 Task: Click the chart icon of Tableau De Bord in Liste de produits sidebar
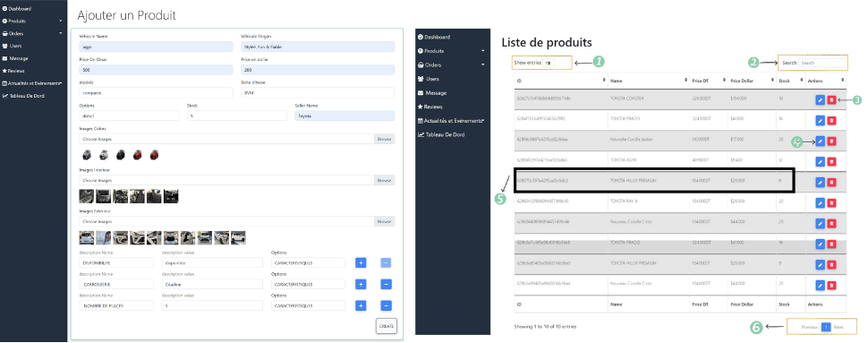coord(421,134)
